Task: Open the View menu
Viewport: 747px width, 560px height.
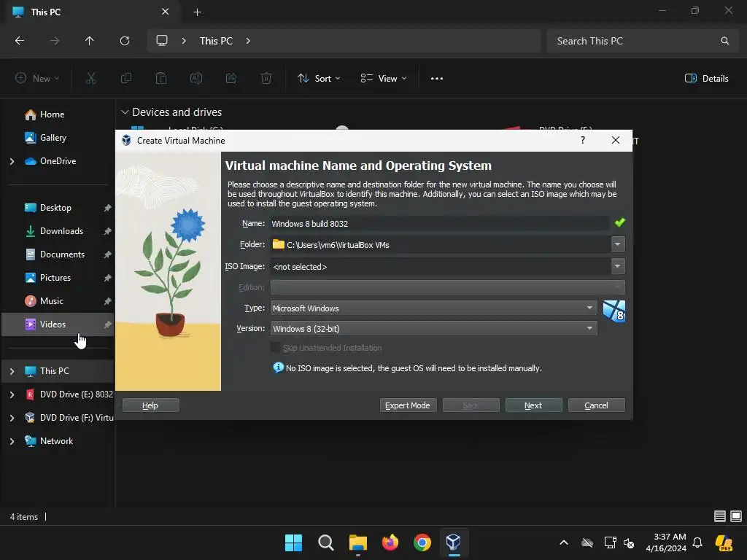Action: [x=384, y=79]
